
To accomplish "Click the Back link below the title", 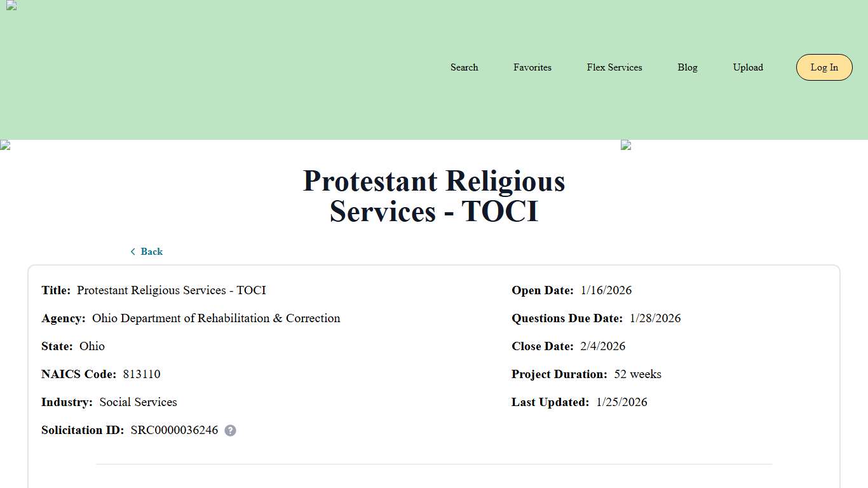I will pos(151,251).
